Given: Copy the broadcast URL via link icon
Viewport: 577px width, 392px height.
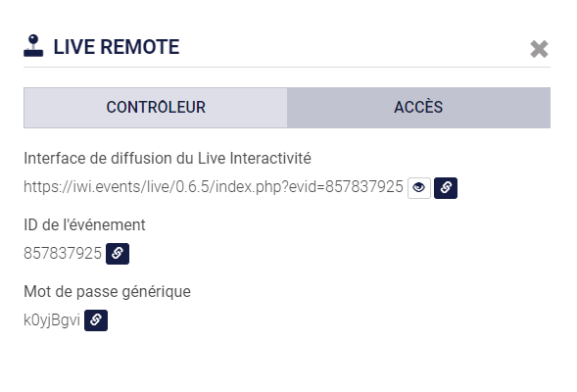Looking at the screenshot, I should (x=446, y=188).
